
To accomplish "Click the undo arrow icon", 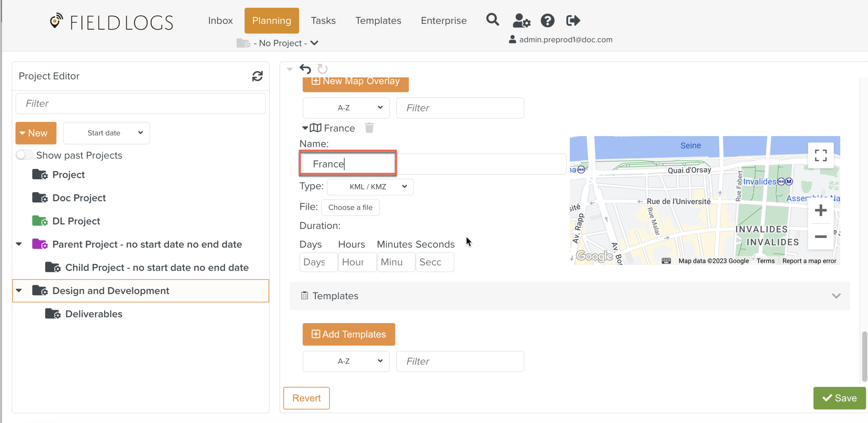I will point(305,69).
